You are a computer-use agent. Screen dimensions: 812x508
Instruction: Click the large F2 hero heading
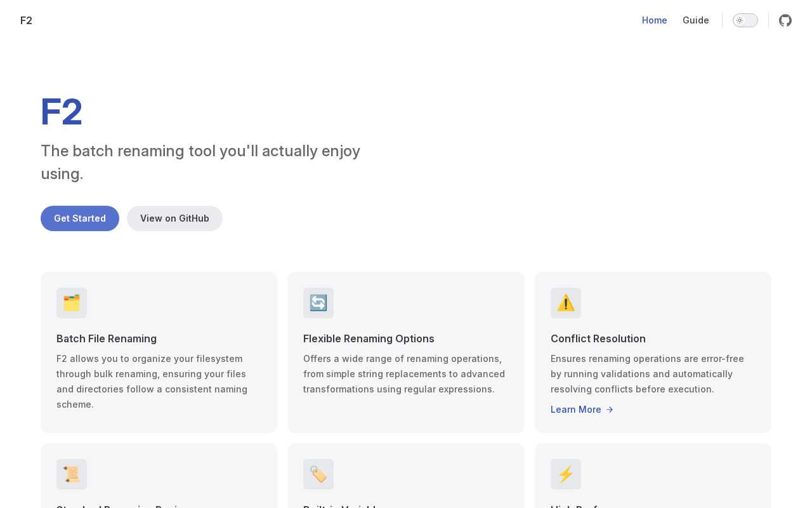pos(62,112)
